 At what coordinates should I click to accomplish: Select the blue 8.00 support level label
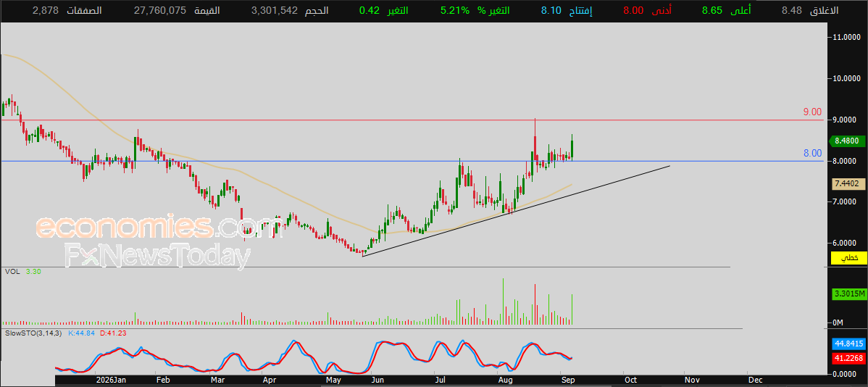coord(812,153)
